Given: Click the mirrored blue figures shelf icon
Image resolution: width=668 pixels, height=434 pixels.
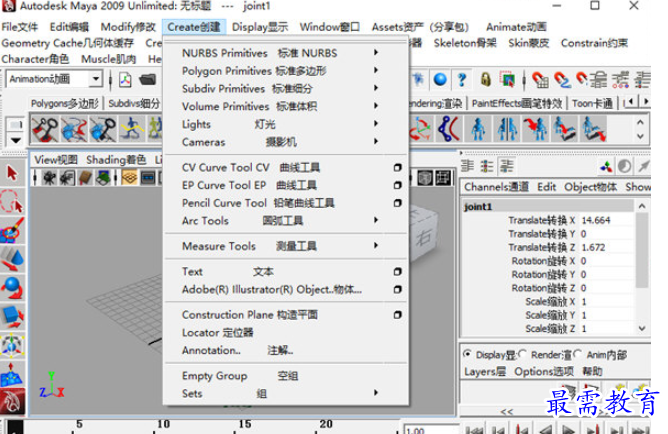Looking at the screenshot, I should pos(507,129).
